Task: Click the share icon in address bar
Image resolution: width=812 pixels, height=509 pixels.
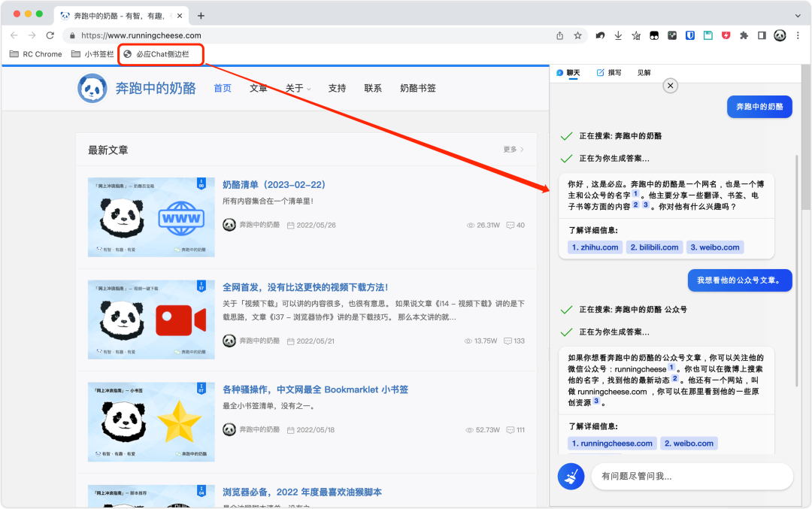Action: 559,35
